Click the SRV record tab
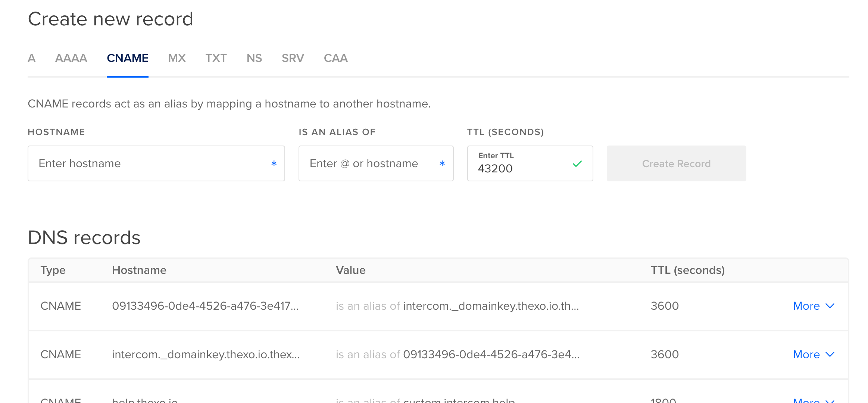The height and width of the screenshot is (403, 868). point(293,58)
